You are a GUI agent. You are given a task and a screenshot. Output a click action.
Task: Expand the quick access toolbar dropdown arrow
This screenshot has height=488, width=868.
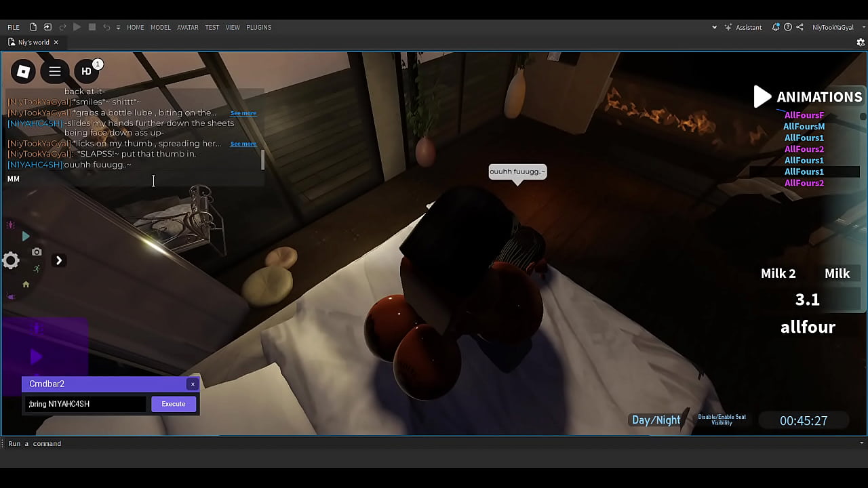click(118, 28)
